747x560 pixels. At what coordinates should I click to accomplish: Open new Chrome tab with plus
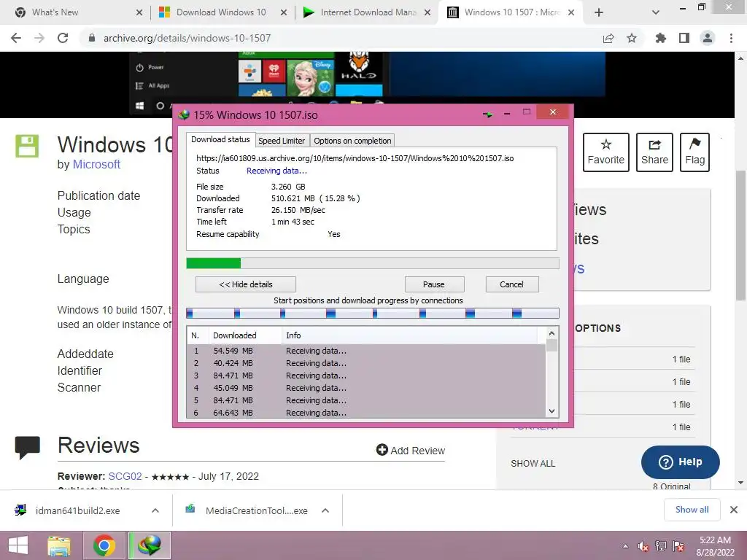(599, 12)
